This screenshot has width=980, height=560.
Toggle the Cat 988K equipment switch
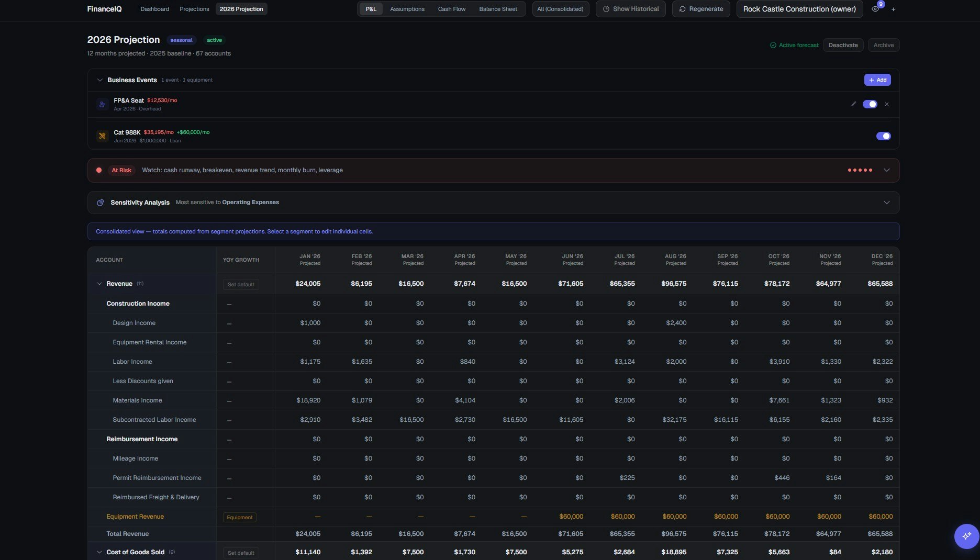[883, 136]
